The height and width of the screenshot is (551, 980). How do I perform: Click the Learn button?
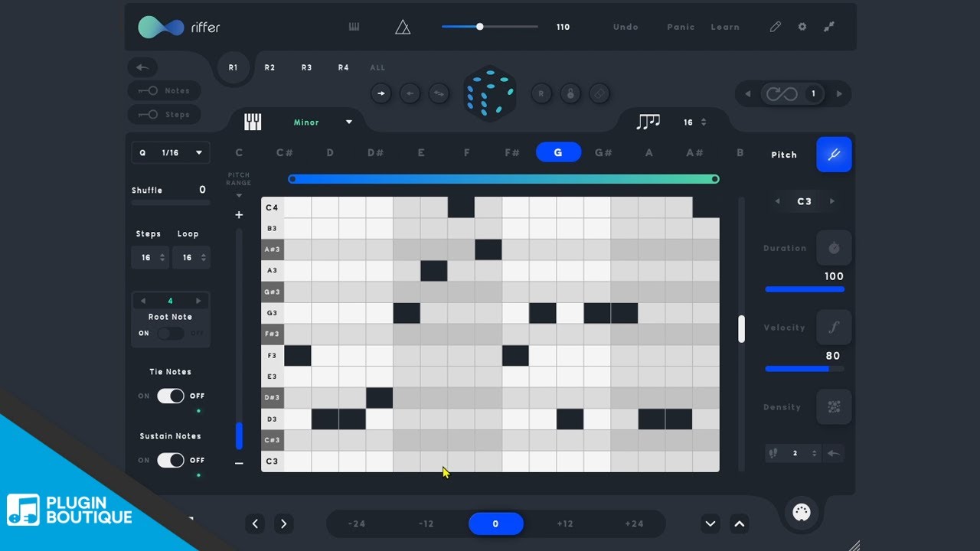tap(725, 27)
